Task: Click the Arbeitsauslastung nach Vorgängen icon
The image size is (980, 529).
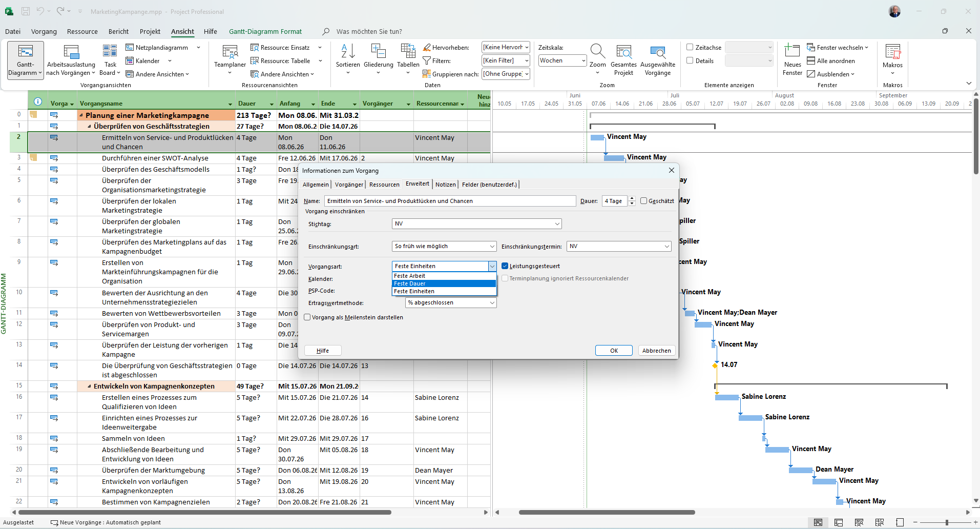Action: (x=71, y=52)
